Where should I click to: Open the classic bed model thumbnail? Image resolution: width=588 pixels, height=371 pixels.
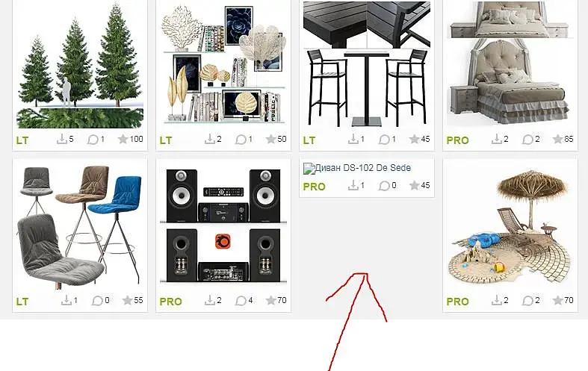click(510, 64)
